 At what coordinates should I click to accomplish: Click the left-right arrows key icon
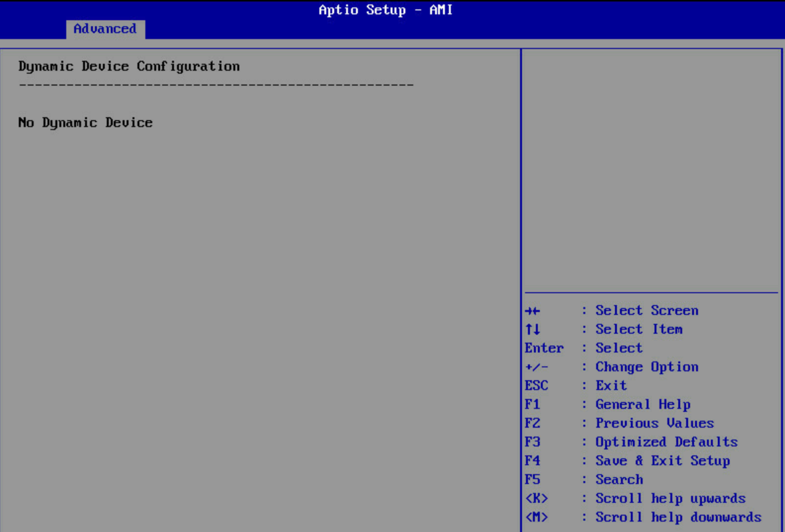click(x=532, y=311)
